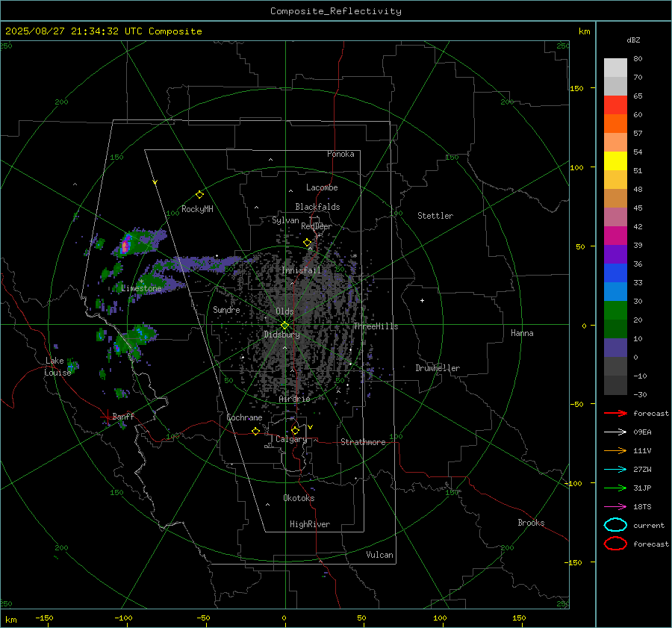Screen dimensions: 672x628
Task: Click the dBZ legend heading
Action: pyautogui.click(x=633, y=40)
